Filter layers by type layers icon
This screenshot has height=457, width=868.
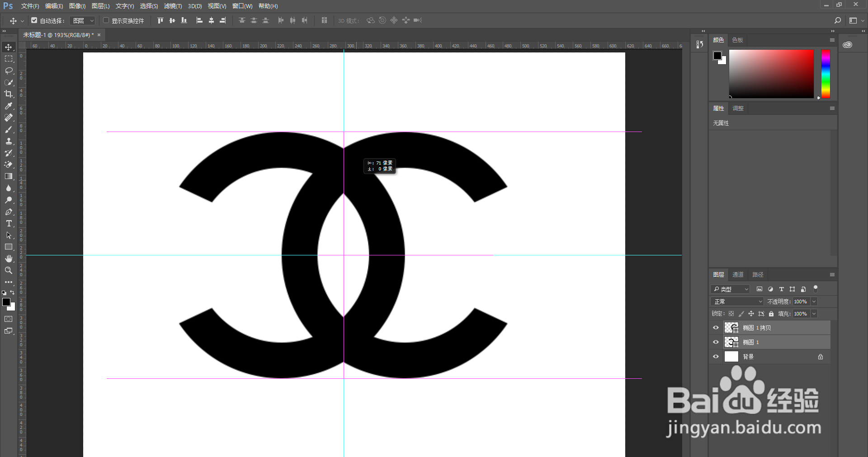coord(781,289)
